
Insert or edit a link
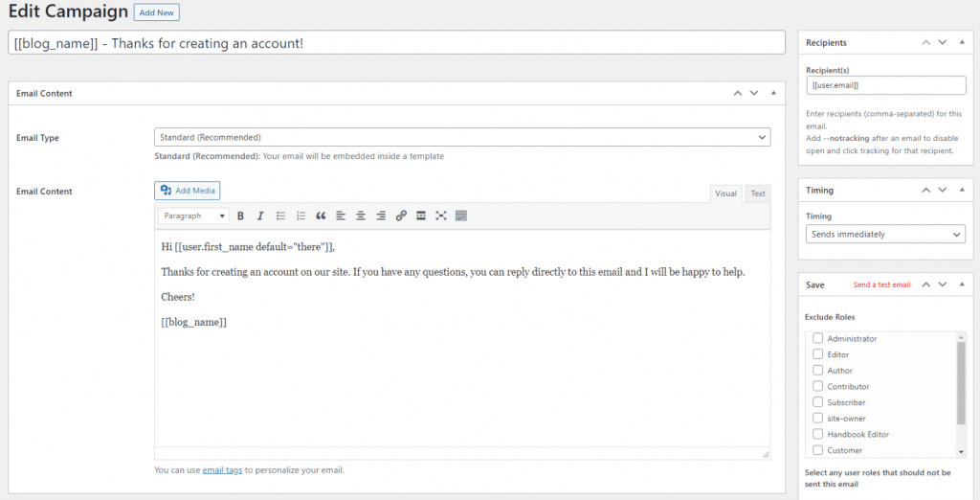401,216
